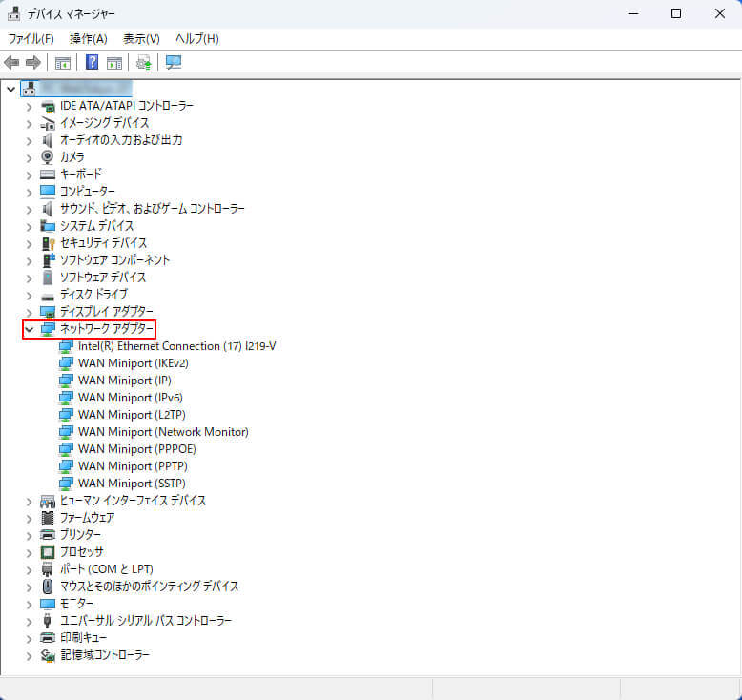Image resolution: width=742 pixels, height=700 pixels.
Task: Click the update driver toolbar icon
Action: pos(143,62)
